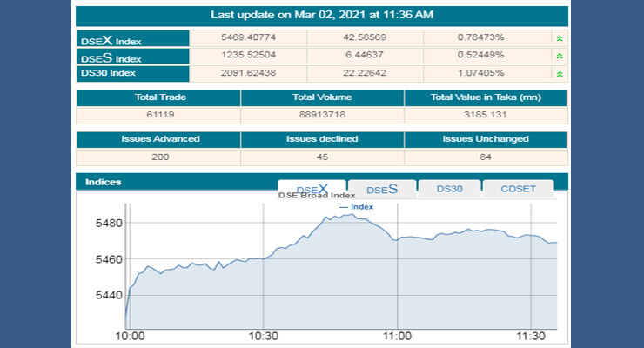The image size is (644, 348).
Task: Click the Total Trade column header
Action: [157, 98]
